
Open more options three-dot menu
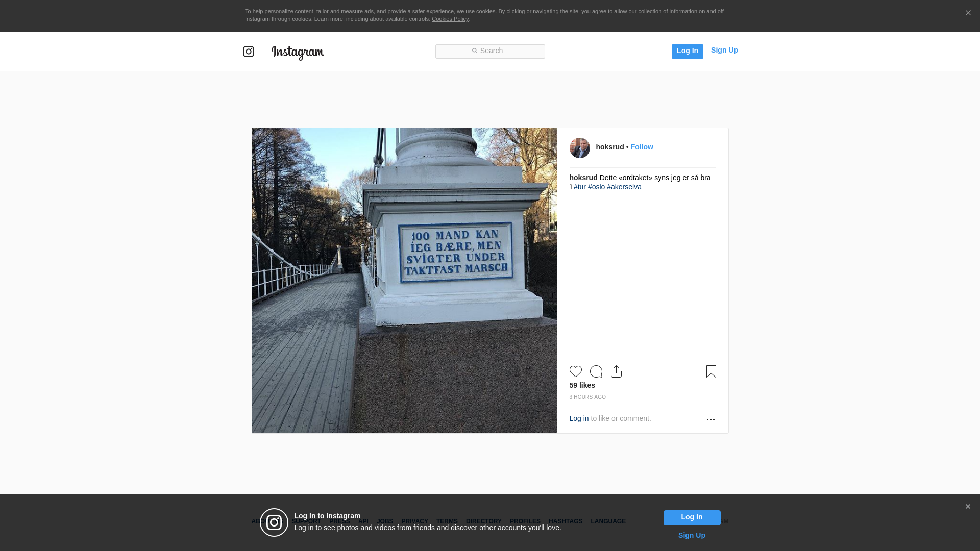[x=710, y=419]
